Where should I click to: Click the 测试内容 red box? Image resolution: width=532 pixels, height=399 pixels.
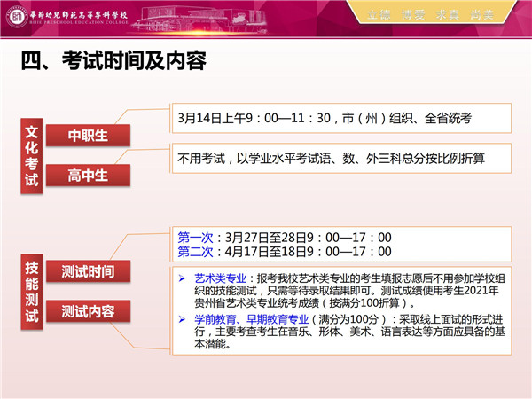click(88, 311)
